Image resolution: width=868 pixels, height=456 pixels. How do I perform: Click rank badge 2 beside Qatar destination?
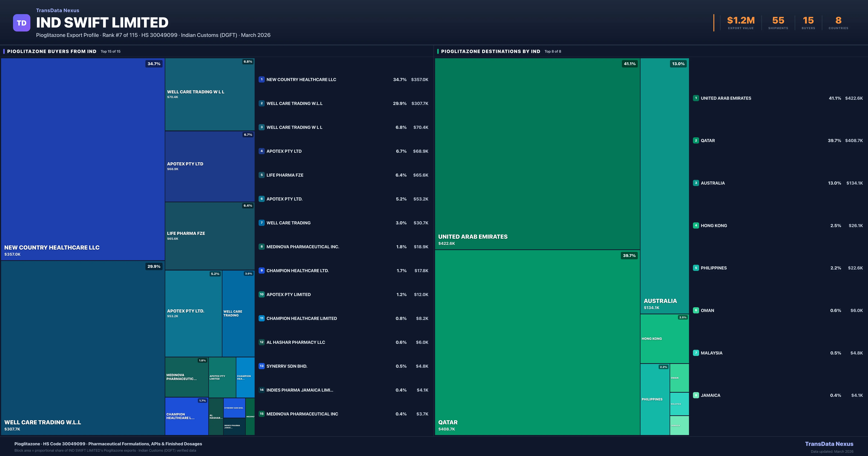pos(696,141)
